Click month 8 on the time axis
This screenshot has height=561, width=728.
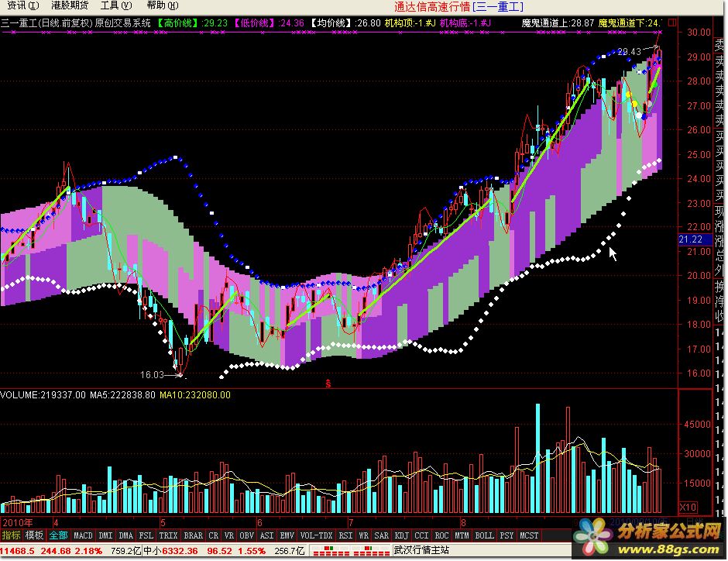[463, 522]
